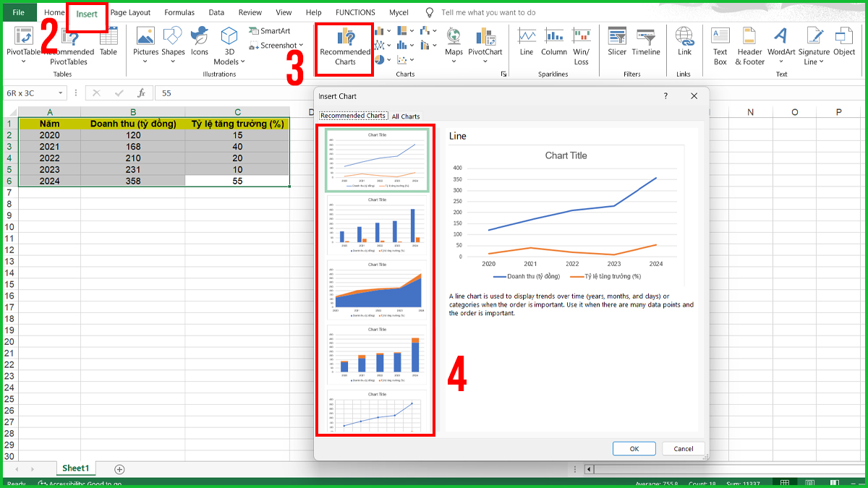This screenshot has width=868, height=488.
Task: Cancel the Insert Chart dialog
Action: 683,448
